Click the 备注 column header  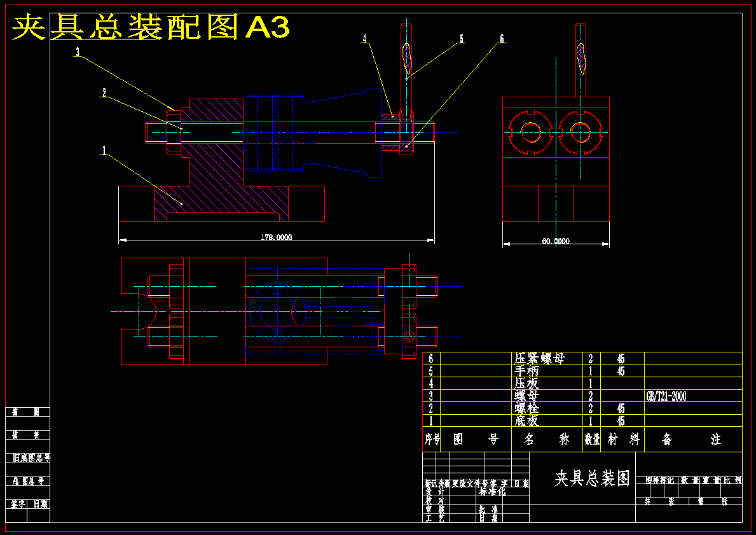[x=692, y=439]
